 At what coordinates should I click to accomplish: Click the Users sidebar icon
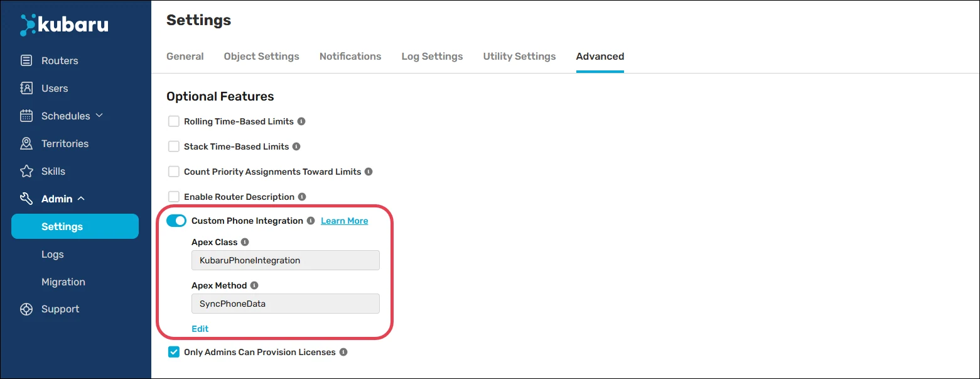(26, 89)
